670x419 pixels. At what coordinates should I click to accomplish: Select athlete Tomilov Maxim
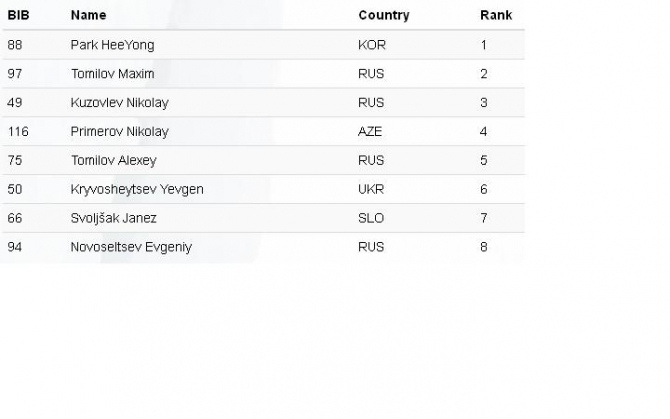click(112, 74)
